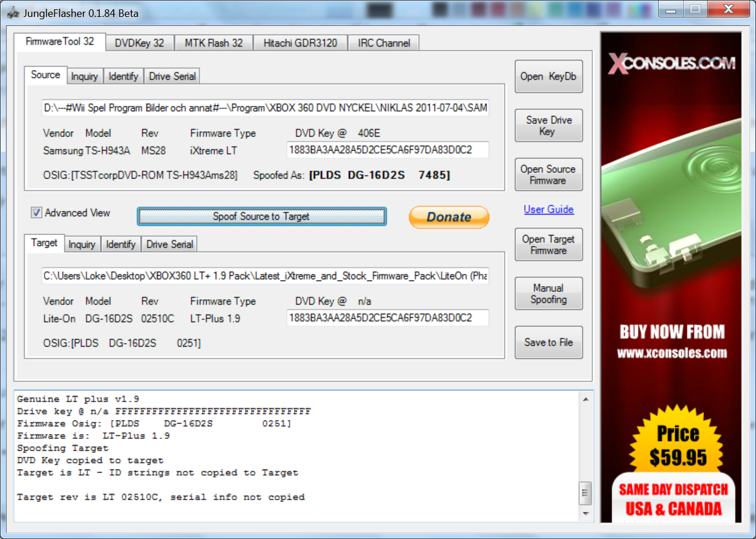Image resolution: width=756 pixels, height=539 pixels.
Task: Toggle the Advanced View checkbox
Action: 37,213
